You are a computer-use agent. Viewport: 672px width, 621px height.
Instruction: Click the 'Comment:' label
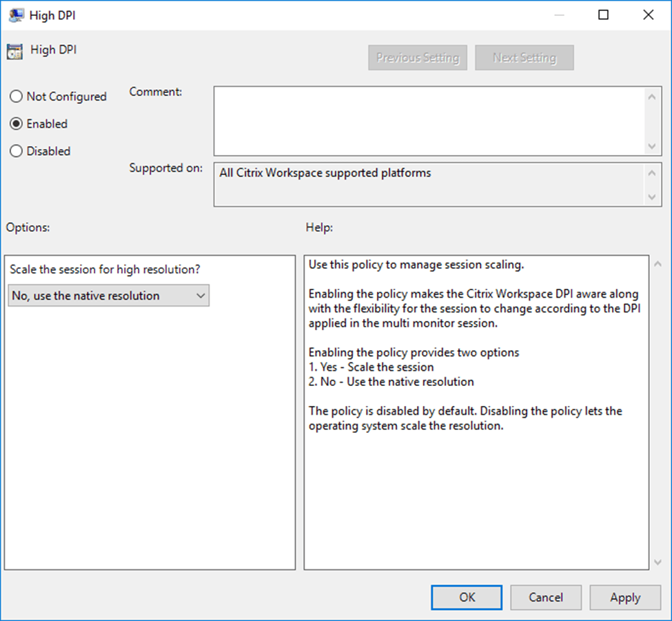tap(156, 92)
